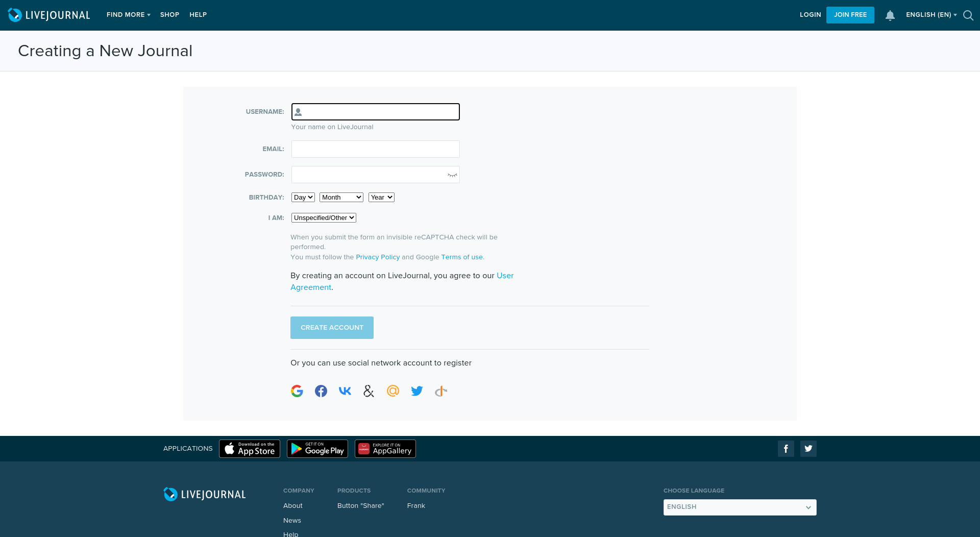Open the search magnifier icon
Image resolution: width=980 pixels, height=537 pixels.
click(x=968, y=15)
